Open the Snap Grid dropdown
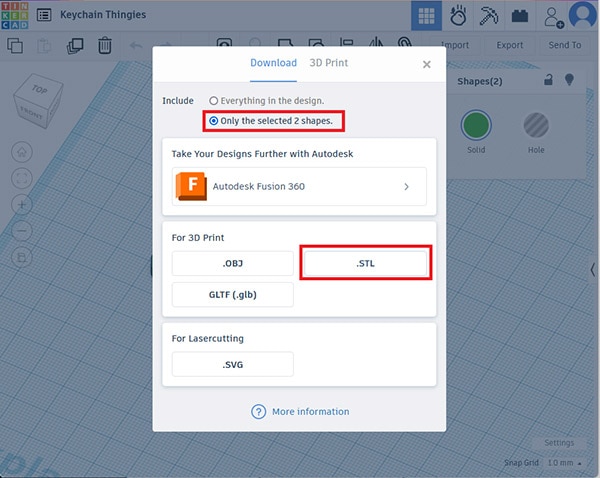 (x=565, y=463)
